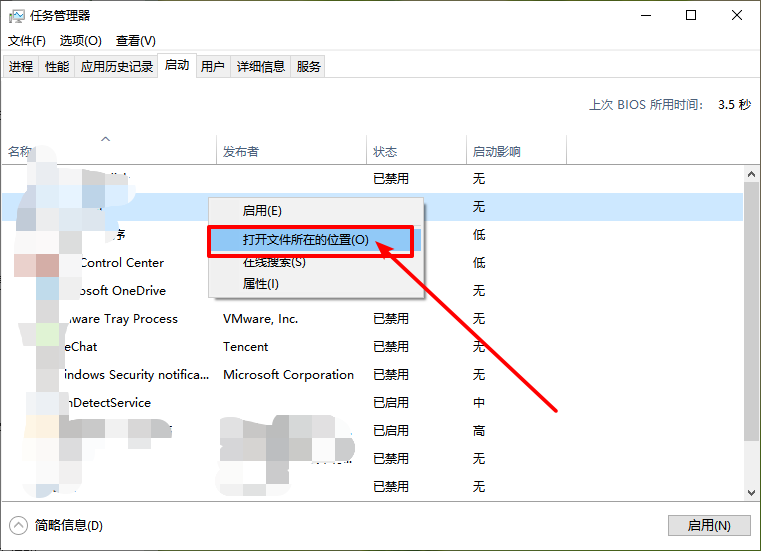
Task: Click the Task Manager icon in title bar
Action: pos(16,15)
